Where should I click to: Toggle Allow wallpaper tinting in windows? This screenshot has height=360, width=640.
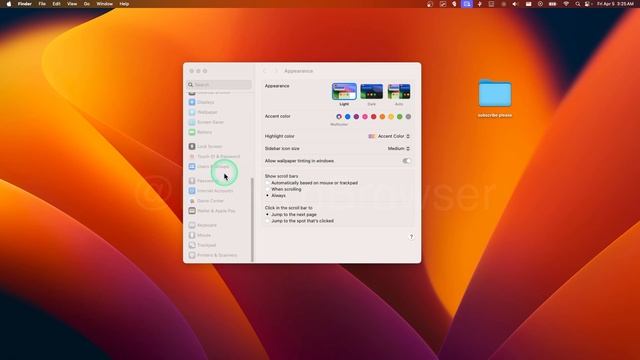(406, 161)
